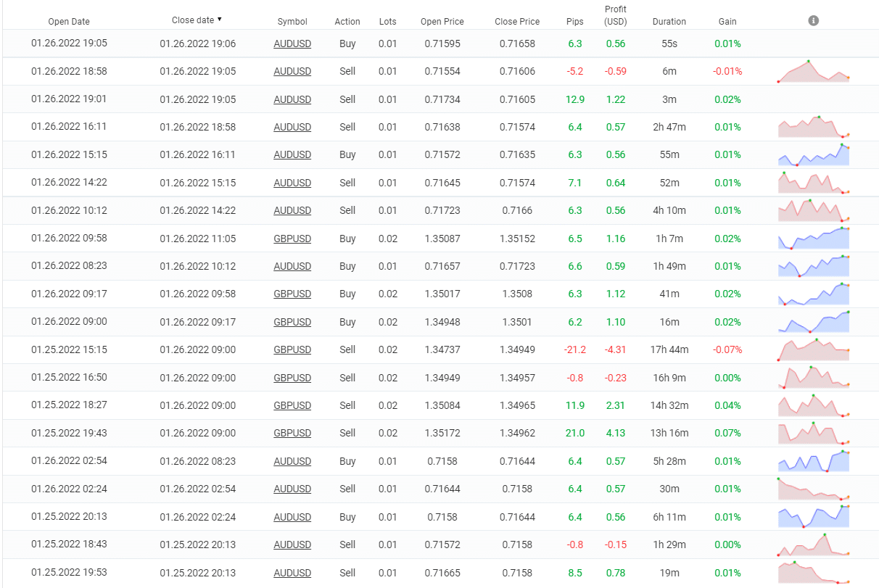Screen dimensions: 879x588
Task: Sort trades by Symbol
Action: [x=292, y=21]
